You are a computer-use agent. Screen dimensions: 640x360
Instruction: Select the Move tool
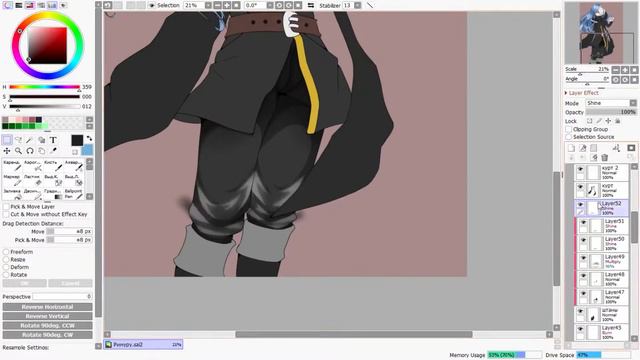pos(7,151)
